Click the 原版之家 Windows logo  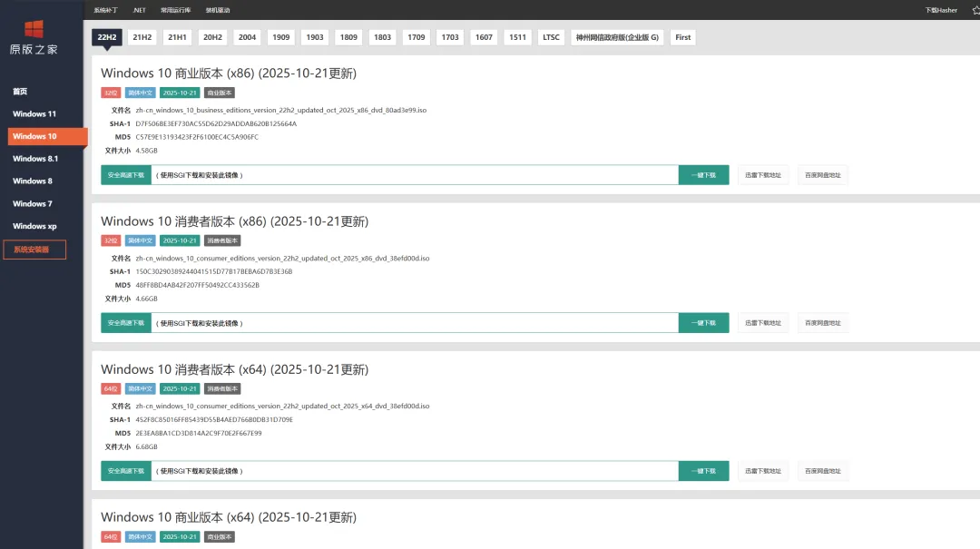pyautogui.click(x=34, y=37)
